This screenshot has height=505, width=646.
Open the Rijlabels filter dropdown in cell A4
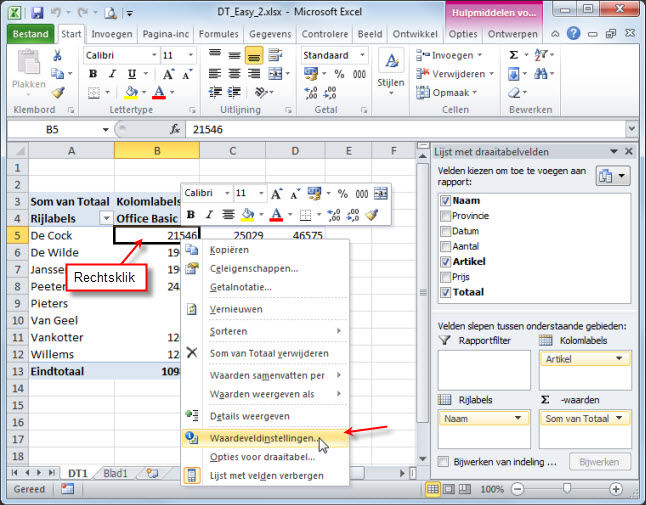pyautogui.click(x=106, y=218)
